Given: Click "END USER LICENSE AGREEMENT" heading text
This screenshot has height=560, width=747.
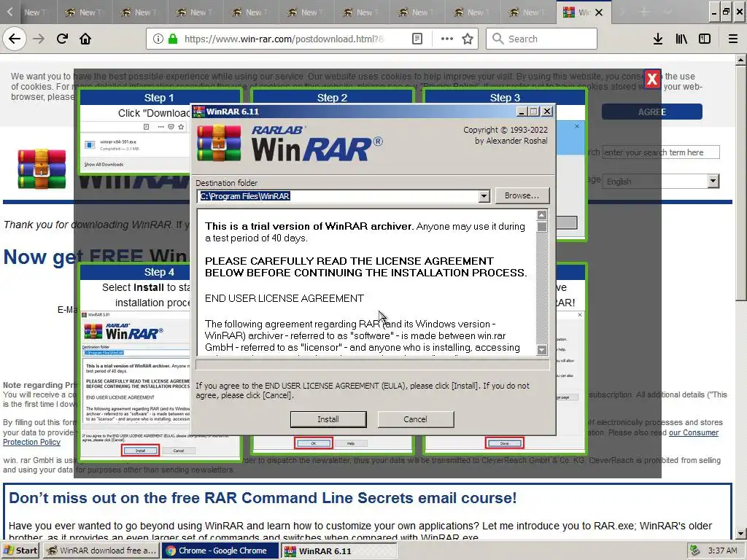Looking at the screenshot, I should (x=285, y=298).
